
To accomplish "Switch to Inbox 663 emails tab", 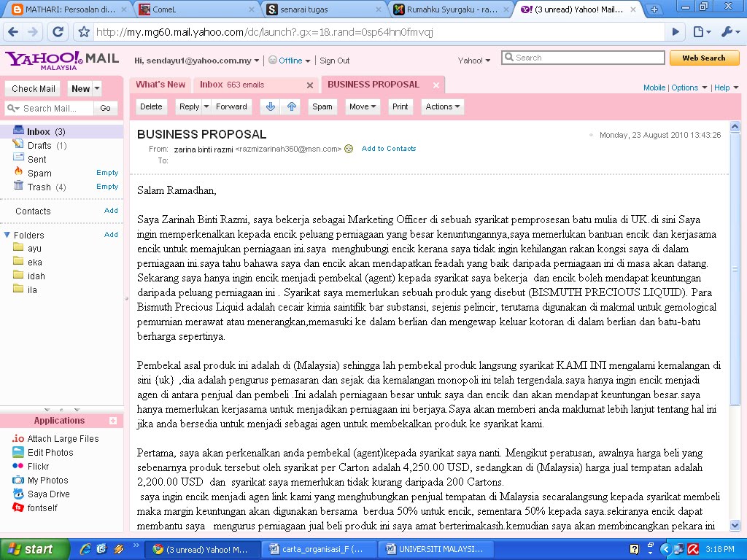I will (x=231, y=85).
